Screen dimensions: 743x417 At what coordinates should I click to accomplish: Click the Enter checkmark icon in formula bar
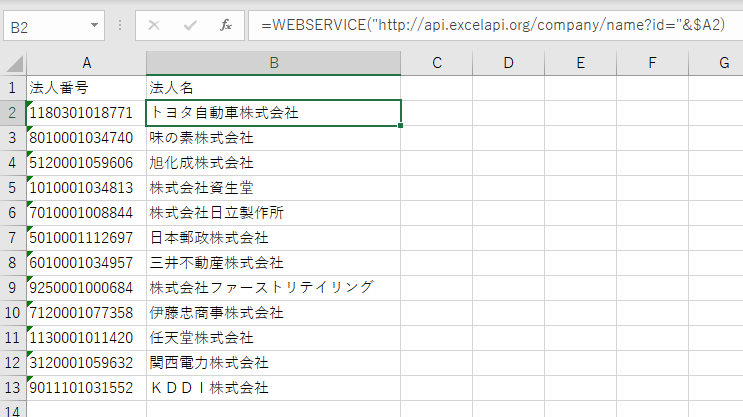190,25
